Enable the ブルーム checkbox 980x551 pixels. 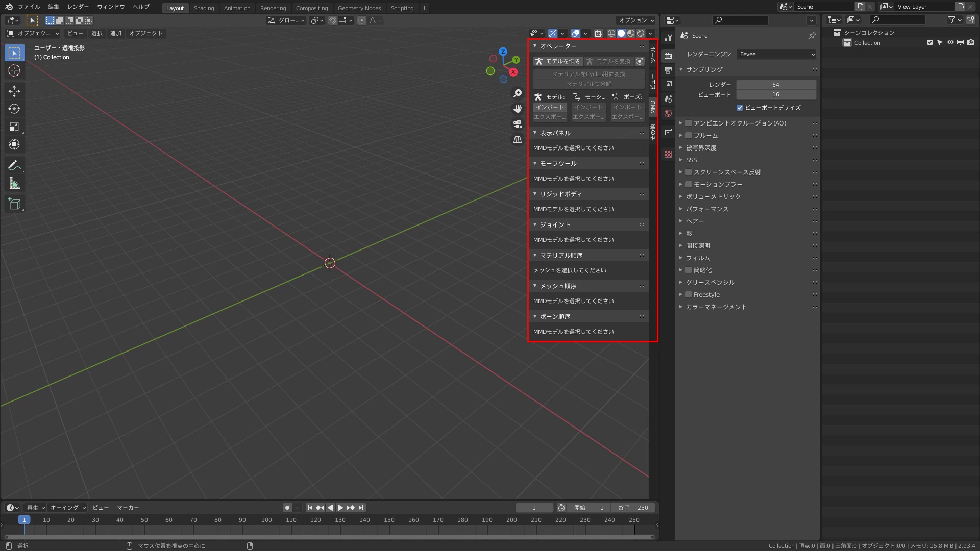689,135
